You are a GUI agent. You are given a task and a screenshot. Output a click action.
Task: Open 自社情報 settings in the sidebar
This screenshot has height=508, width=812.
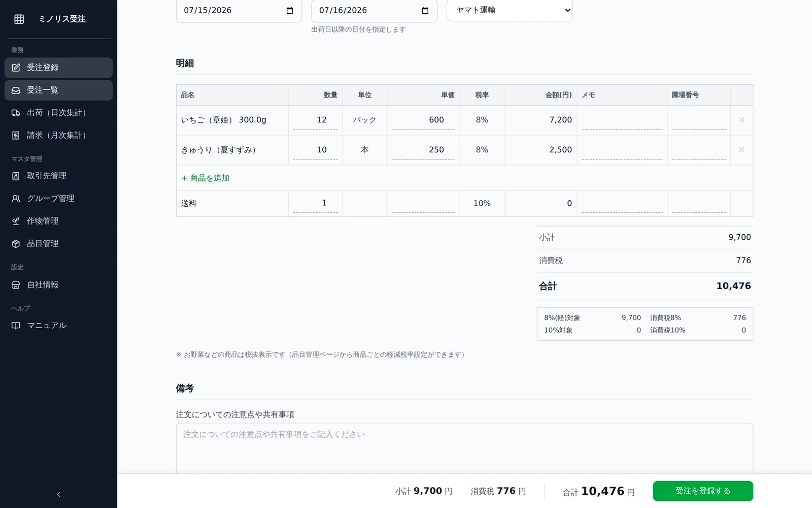pos(58,285)
